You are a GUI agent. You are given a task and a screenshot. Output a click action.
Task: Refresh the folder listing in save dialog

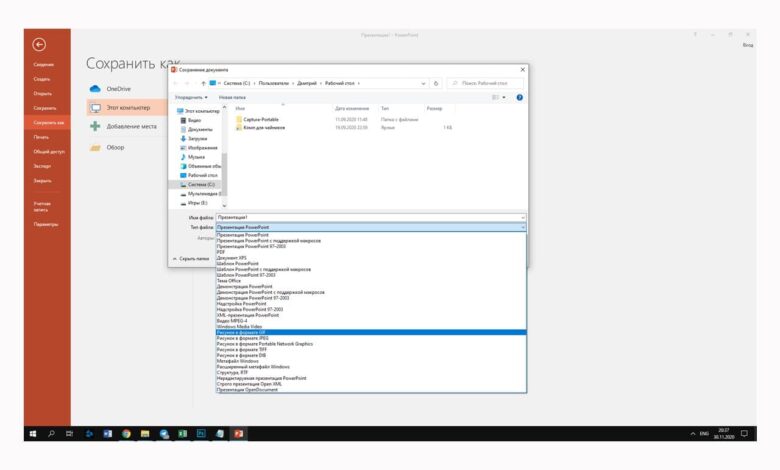pyautogui.click(x=436, y=83)
